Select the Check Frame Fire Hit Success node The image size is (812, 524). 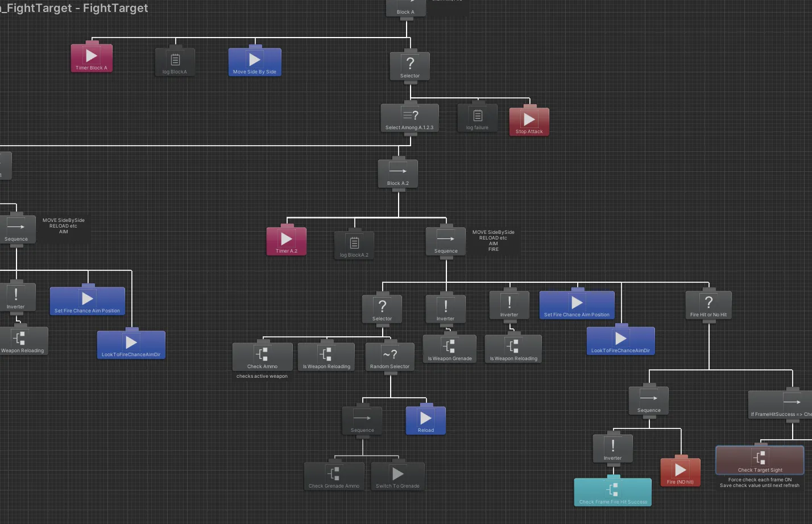613,492
